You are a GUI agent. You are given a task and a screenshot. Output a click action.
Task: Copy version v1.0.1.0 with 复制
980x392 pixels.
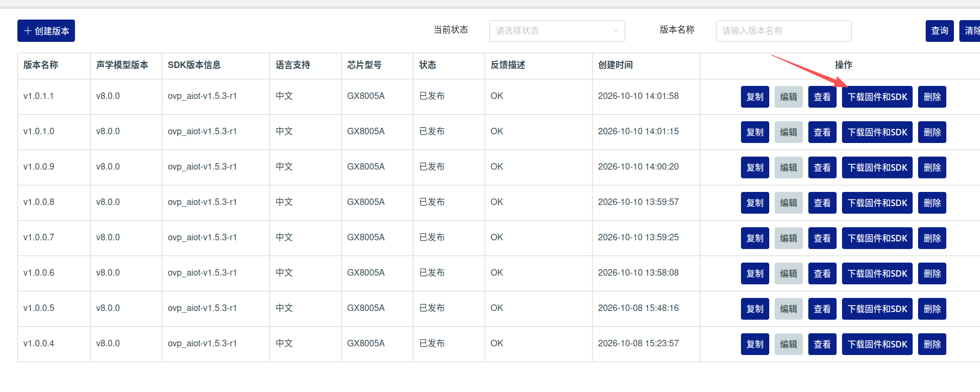[x=755, y=132]
